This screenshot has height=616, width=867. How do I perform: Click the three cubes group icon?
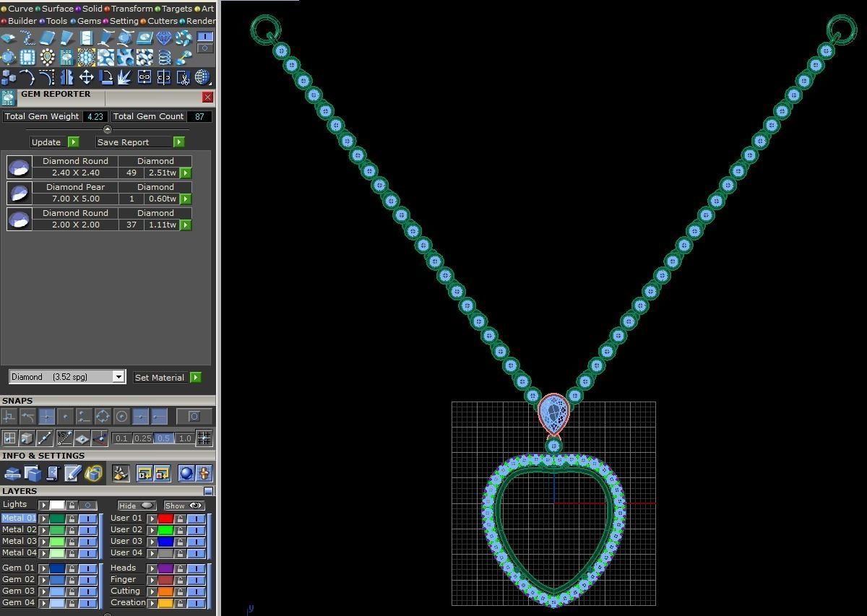coord(8,77)
